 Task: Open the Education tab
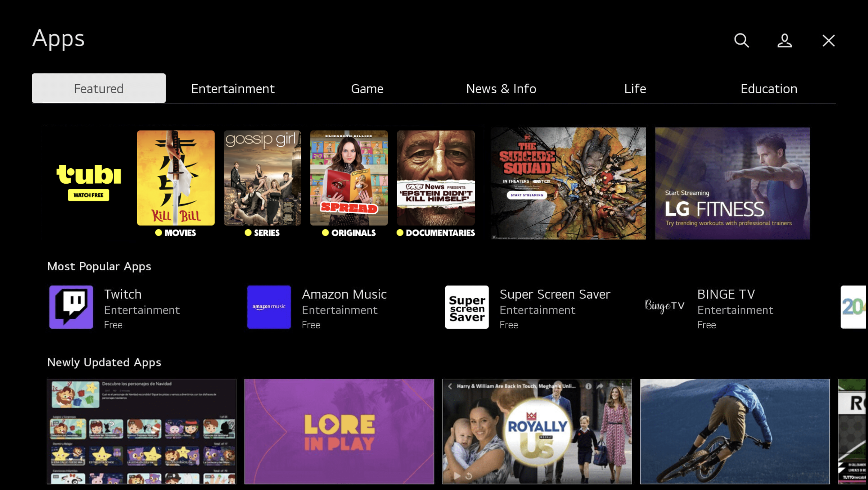(x=769, y=88)
